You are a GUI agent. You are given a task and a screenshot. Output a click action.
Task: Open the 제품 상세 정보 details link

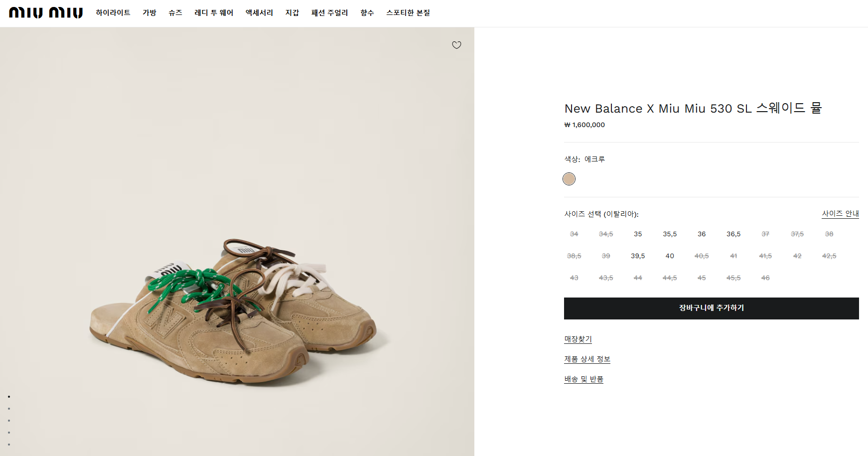(587, 359)
